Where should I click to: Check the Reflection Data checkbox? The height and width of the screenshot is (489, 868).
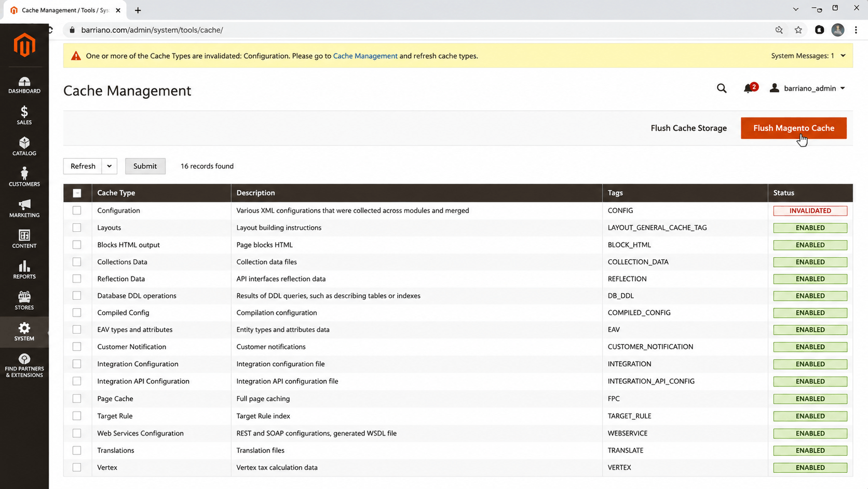(77, 279)
